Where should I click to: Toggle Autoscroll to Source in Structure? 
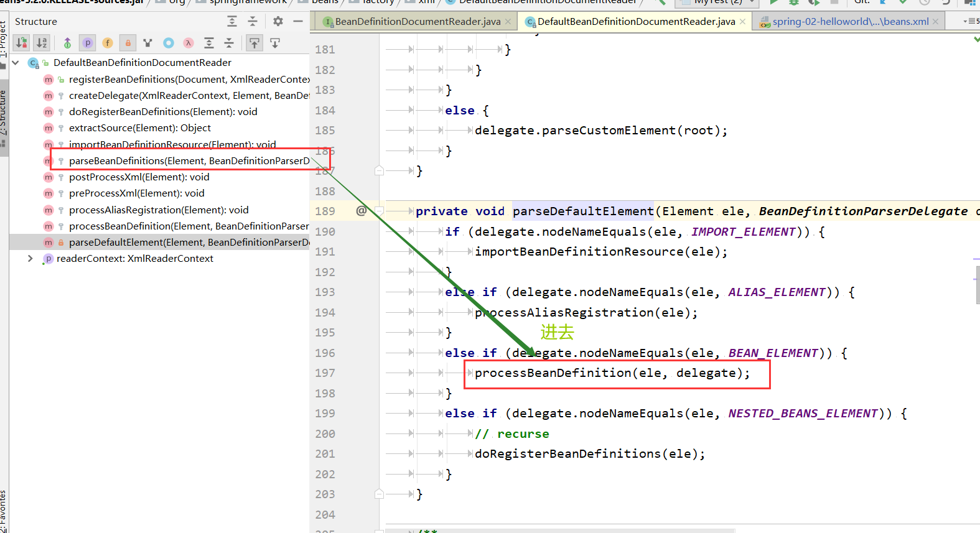tap(254, 43)
